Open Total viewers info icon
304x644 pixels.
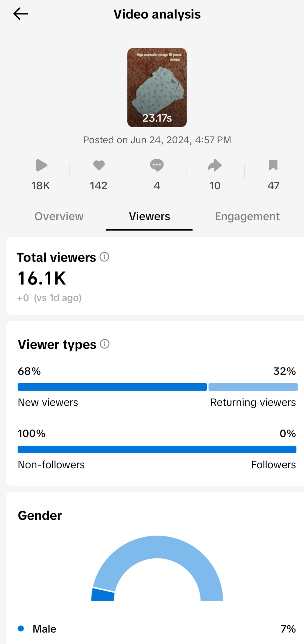tap(104, 257)
